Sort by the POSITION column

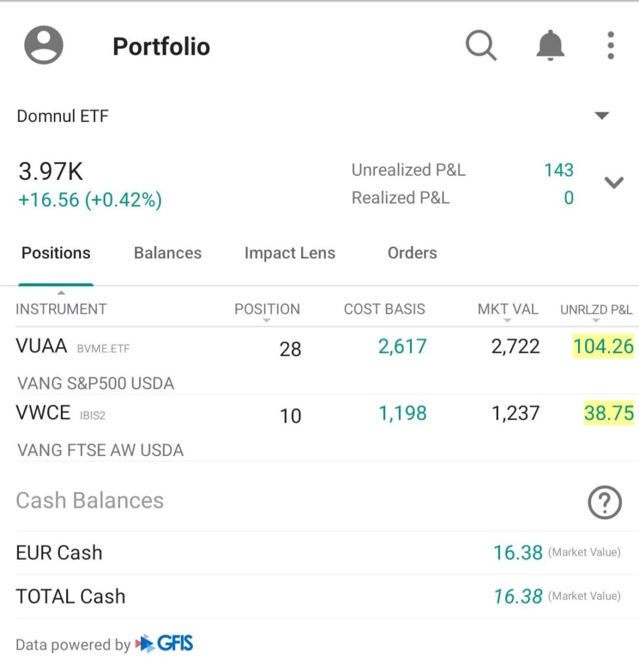coord(267,310)
